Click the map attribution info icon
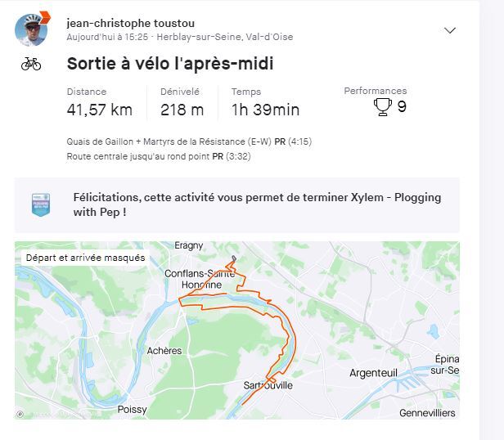This screenshot has width=504, height=440. click(x=20, y=414)
